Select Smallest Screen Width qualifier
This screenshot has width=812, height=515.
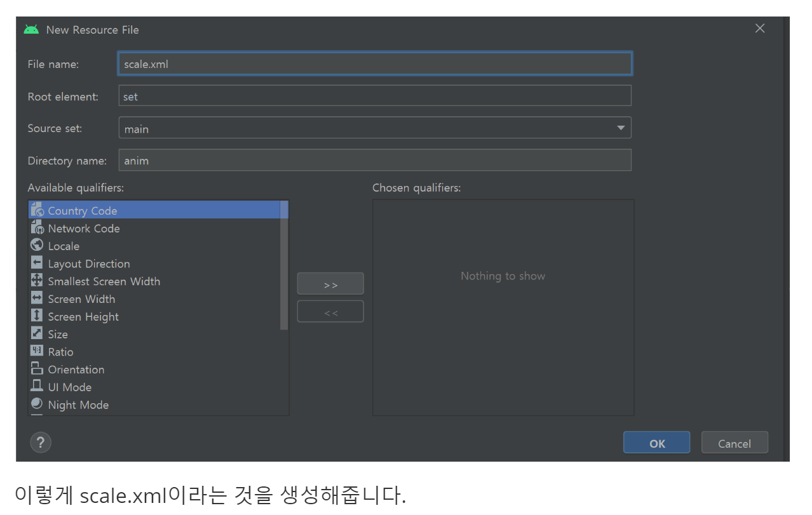click(x=154, y=281)
